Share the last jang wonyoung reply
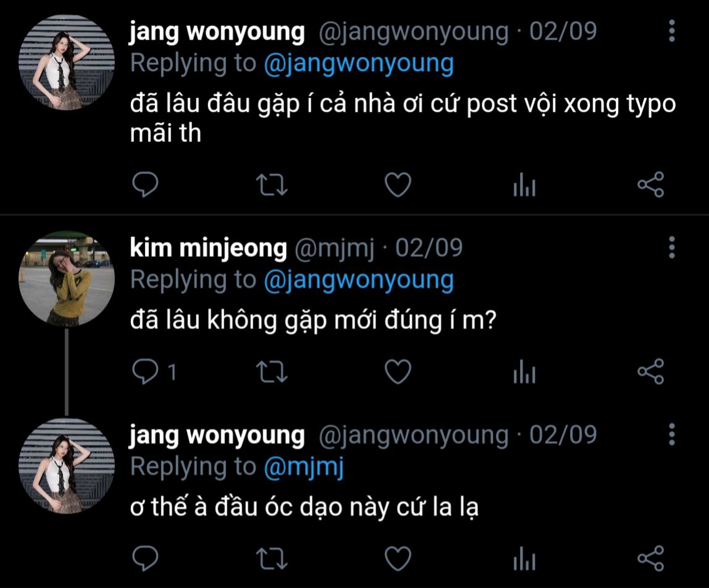709x588 pixels. coord(651,558)
